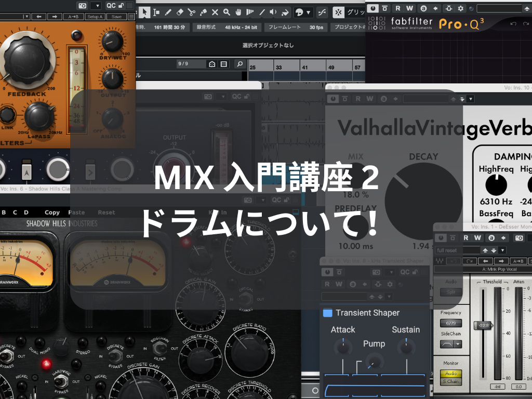Viewport: 532px width, 399px height.
Task: Choose the Zoom magnifier tool
Action: click(227, 12)
